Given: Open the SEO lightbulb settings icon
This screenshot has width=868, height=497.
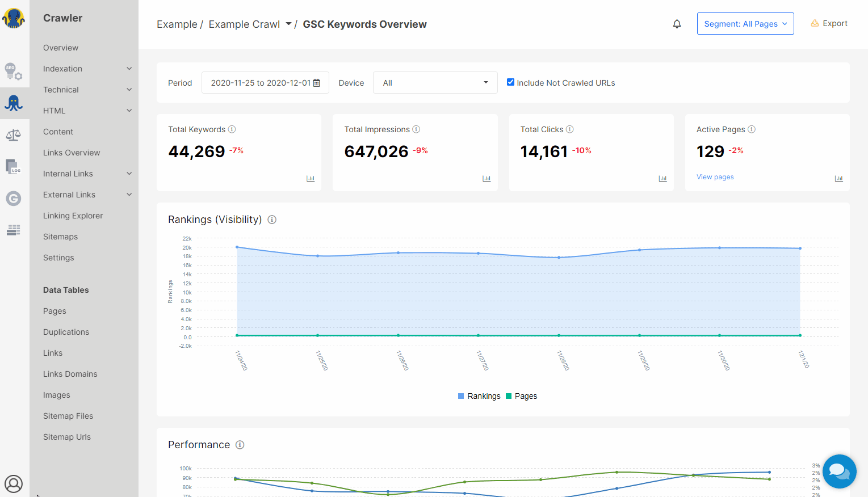Looking at the screenshot, I should click(x=14, y=71).
